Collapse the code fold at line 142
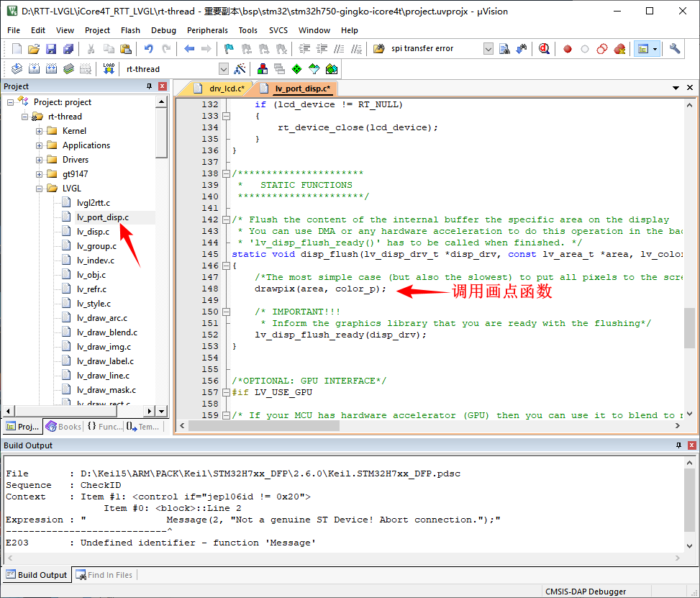 227,219
